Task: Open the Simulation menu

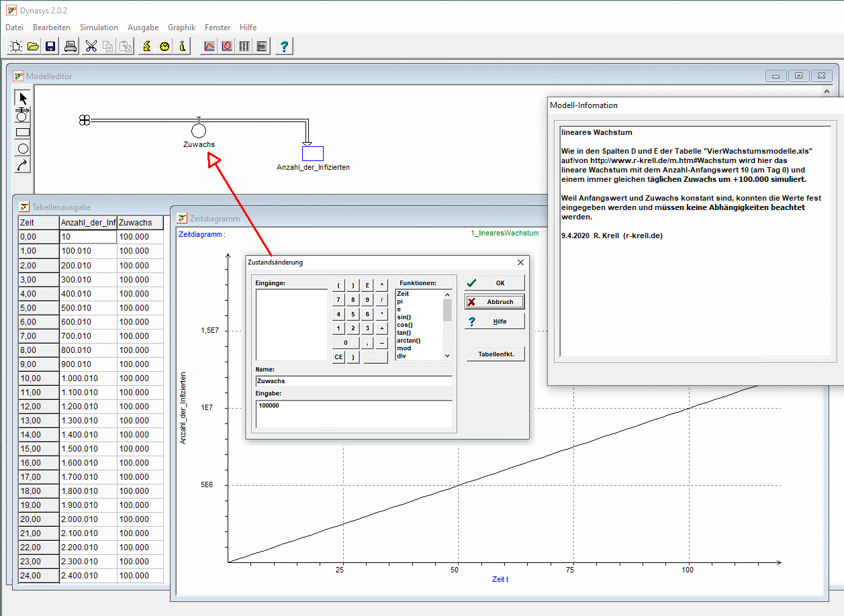Action: click(x=99, y=28)
